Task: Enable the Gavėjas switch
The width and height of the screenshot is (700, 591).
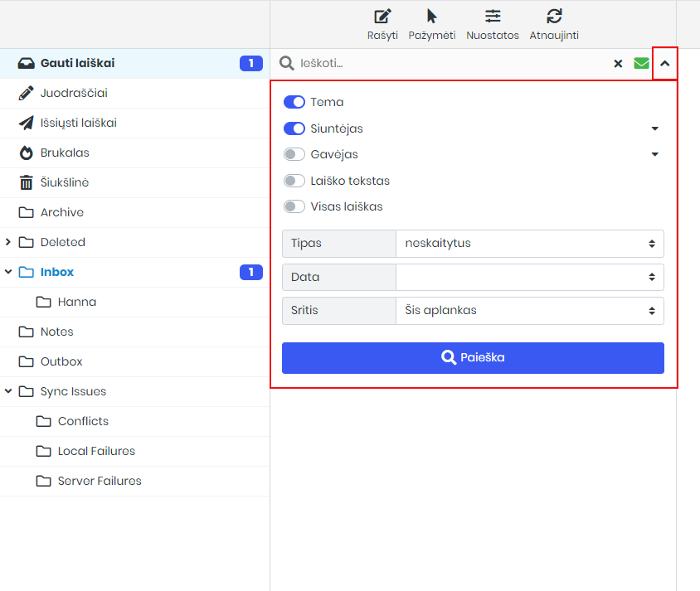Action: [294, 154]
